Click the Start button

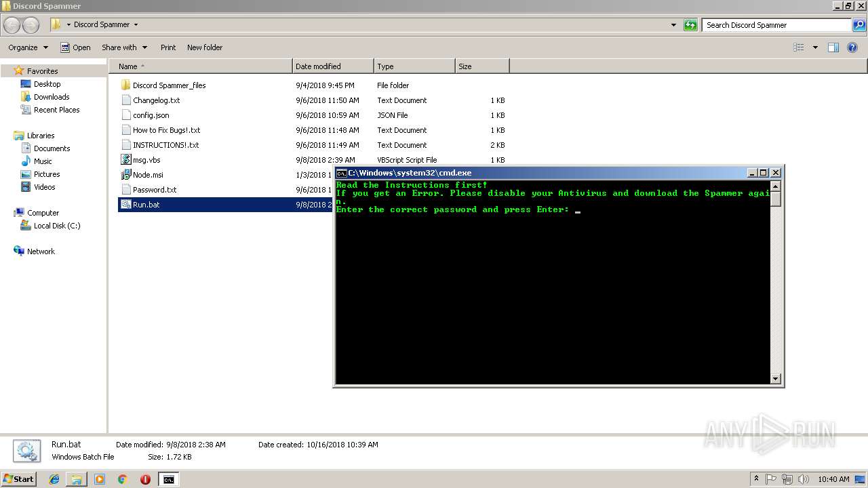(x=19, y=479)
